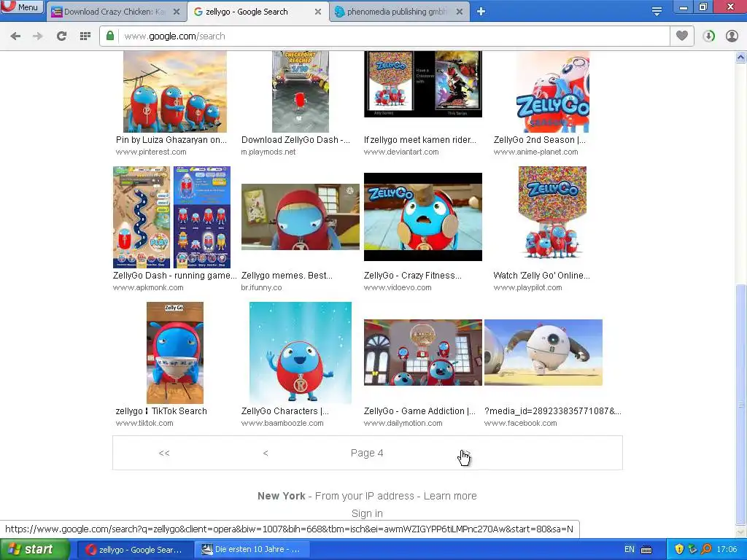Switch to Download Crazy Chicken tab

point(115,12)
